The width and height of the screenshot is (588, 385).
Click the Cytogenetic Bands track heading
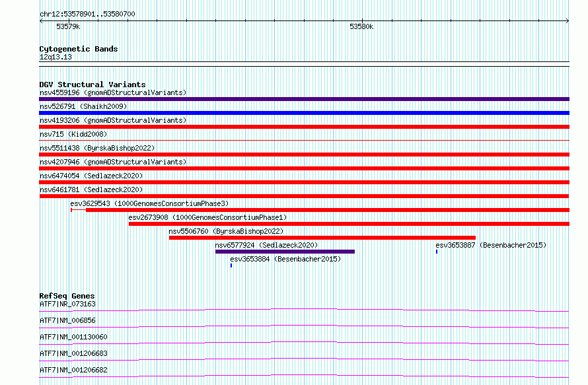coord(79,49)
